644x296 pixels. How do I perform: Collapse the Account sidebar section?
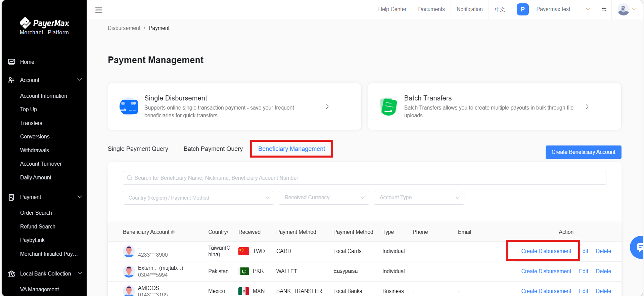tap(80, 80)
